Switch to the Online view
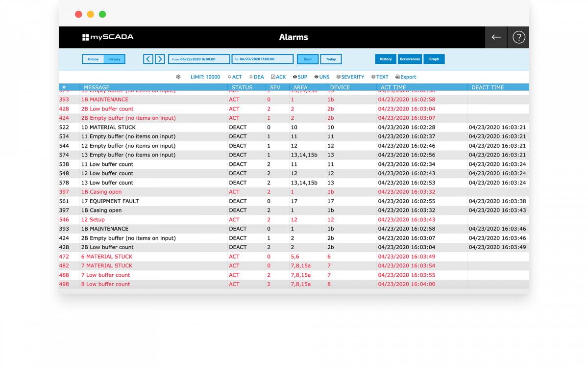The width and height of the screenshot is (588, 368). 93,59
